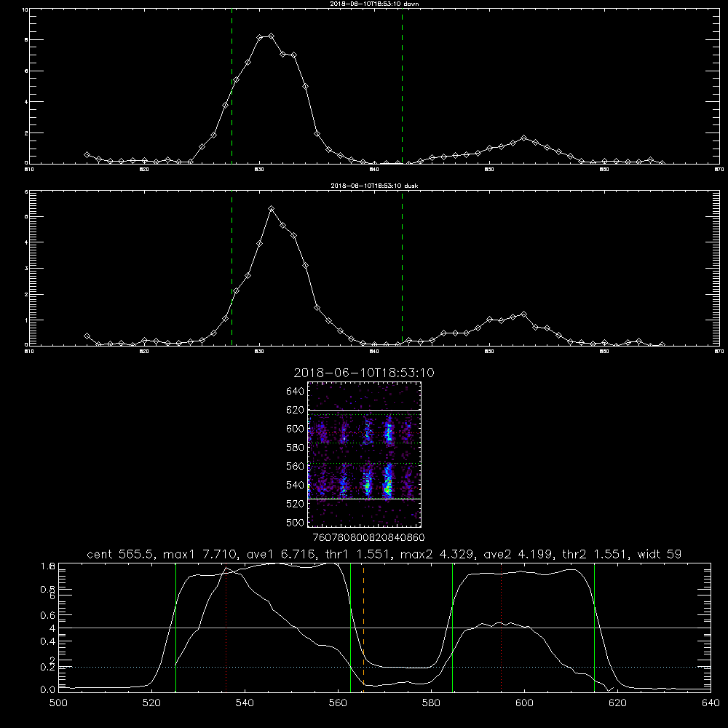The height and width of the screenshot is (728, 728).
Task: Click the bottom plot x-axis label '560'
Action: pyautogui.click(x=338, y=703)
